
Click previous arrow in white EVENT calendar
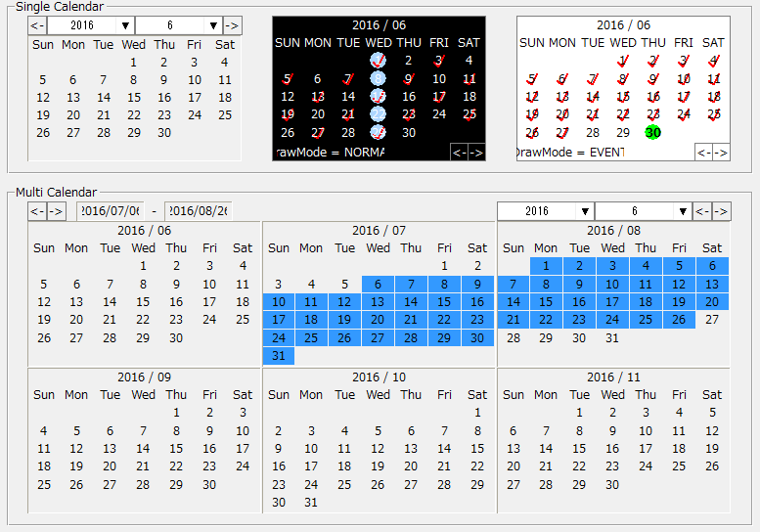(x=703, y=152)
